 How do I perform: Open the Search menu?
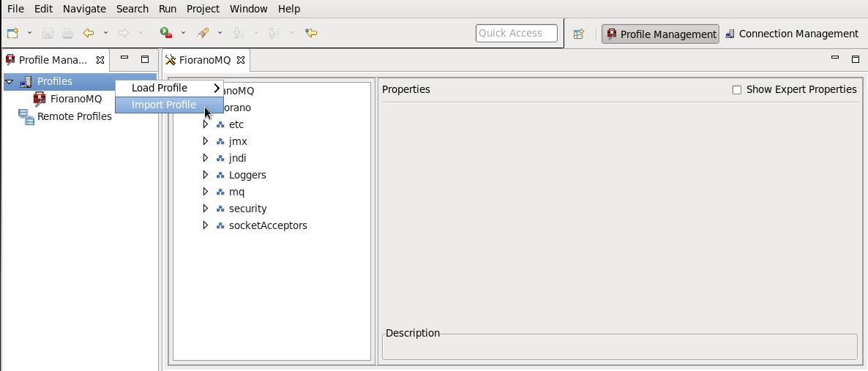click(132, 9)
